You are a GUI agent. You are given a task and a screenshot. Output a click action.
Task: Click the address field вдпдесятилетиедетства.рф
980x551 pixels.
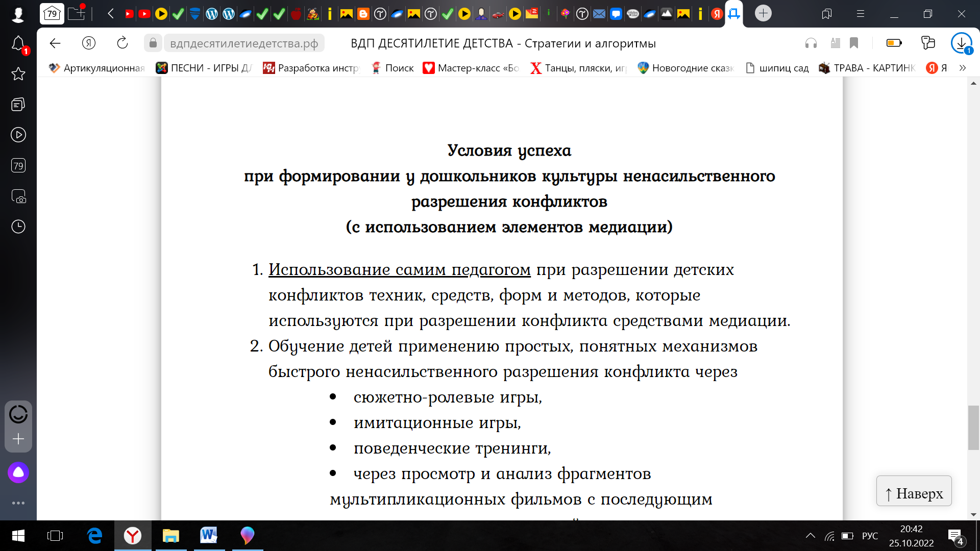(244, 44)
